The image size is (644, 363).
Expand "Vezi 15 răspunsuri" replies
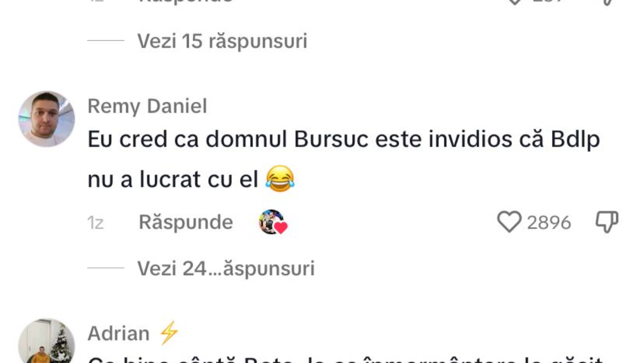point(222,41)
